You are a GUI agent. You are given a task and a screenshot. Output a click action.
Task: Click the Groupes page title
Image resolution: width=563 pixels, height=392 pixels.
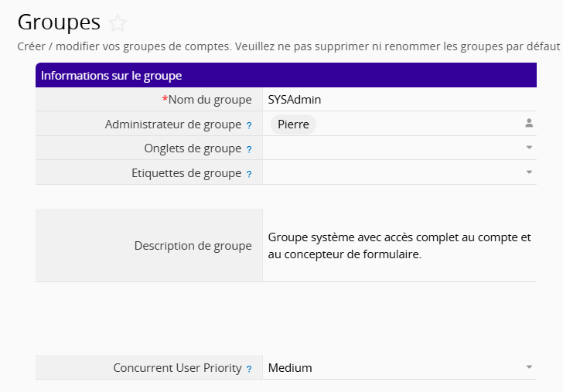coord(59,22)
